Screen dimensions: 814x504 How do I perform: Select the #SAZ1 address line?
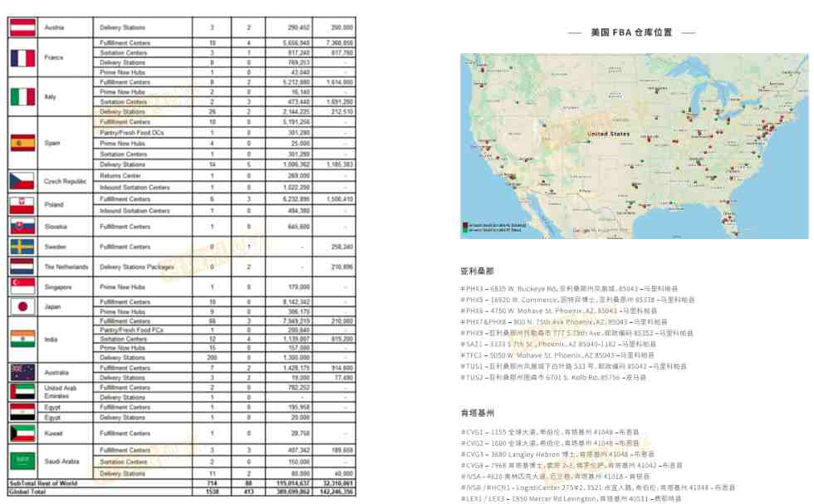(558, 344)
